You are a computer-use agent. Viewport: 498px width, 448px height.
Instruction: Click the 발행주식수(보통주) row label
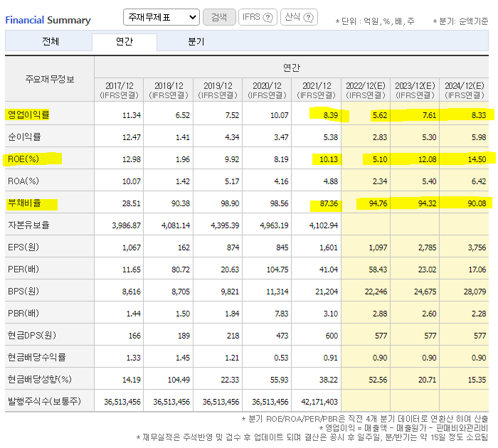click(44, 401)
